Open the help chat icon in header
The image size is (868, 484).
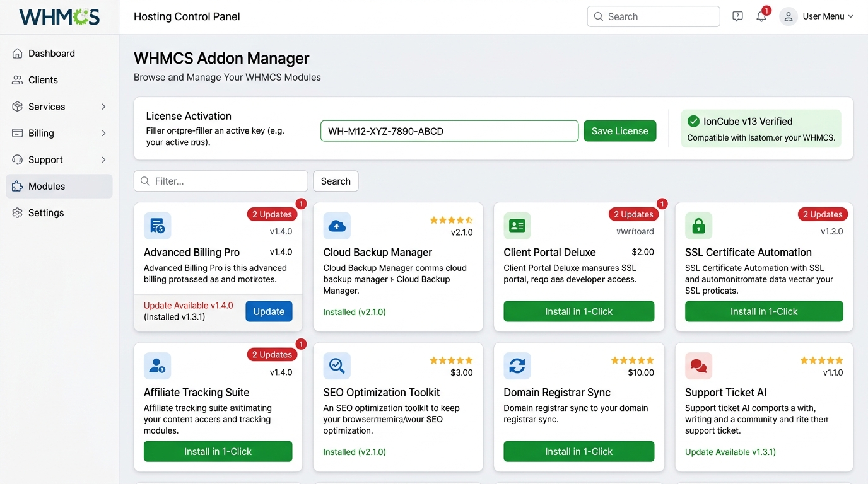[x=737, y=16]
